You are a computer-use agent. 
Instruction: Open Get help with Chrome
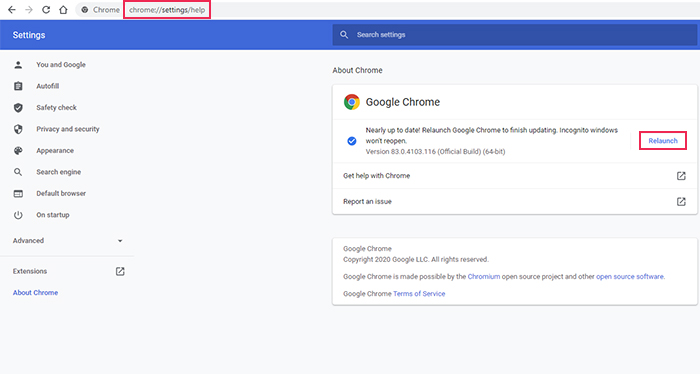376,176
